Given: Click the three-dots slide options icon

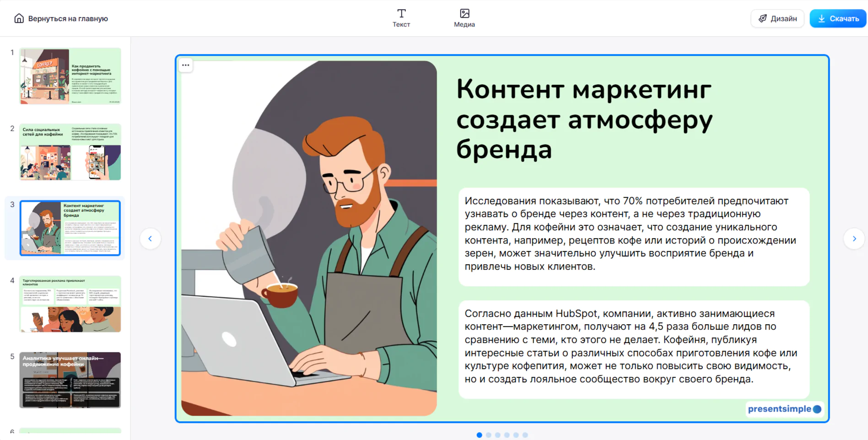Looking at the screenshot, I should tap(185, 65).
